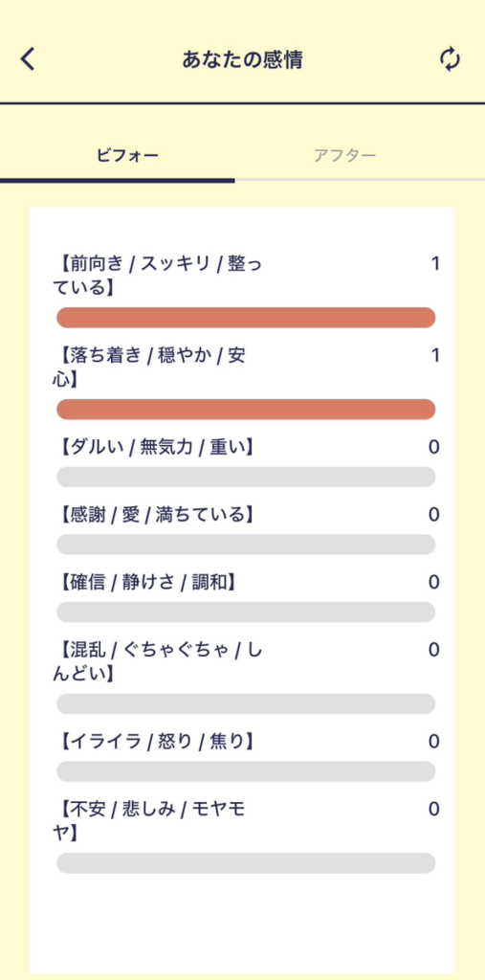Select the 感謝 / 愛 / 満ちている label
This screenshot has width=485, height=980.
(156, 515)
